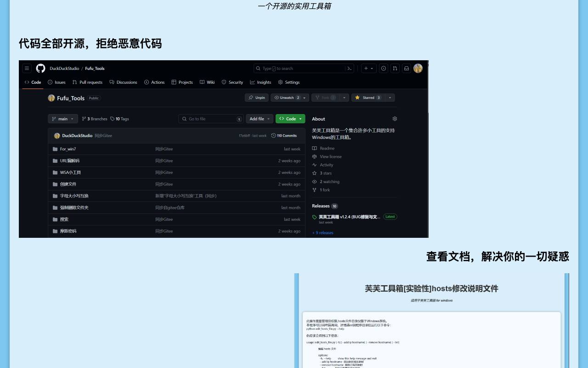View the 3 Branches link
This screenshot has width=588, height=368.
point(95,119)
